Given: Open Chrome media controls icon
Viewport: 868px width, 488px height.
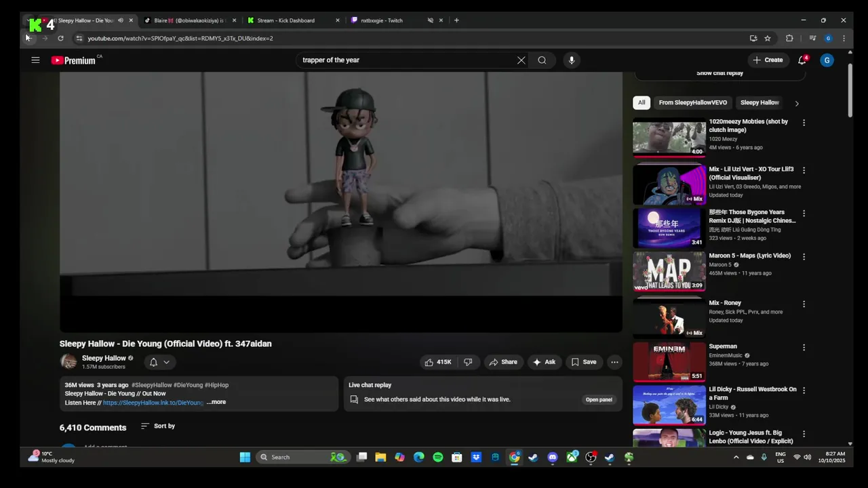Looking at the screenshot, I should [x=812, y=39].
